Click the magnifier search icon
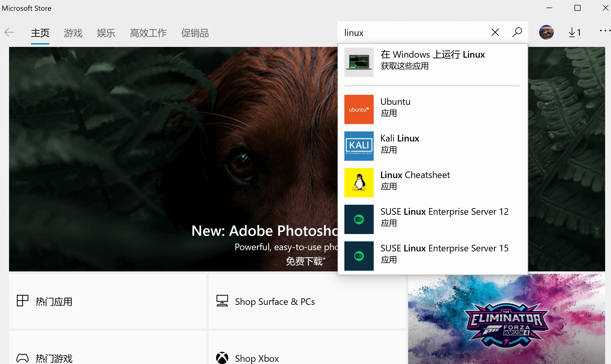Image resolution: width=611 pixels, height=364 pixels. pyautogui.click(x=517, y=32)
